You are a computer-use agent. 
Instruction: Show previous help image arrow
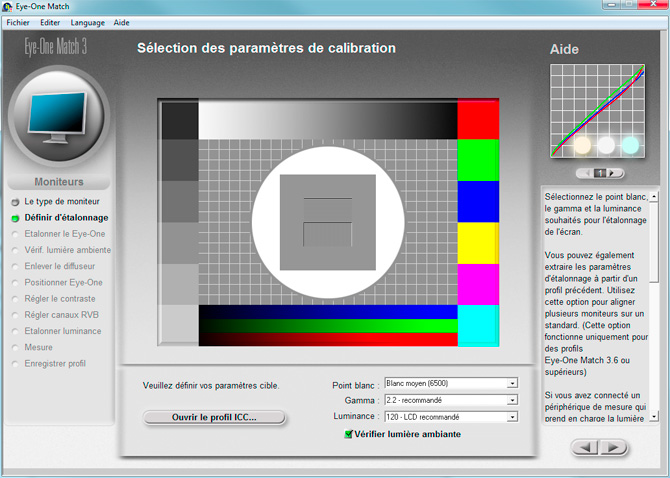588,173
